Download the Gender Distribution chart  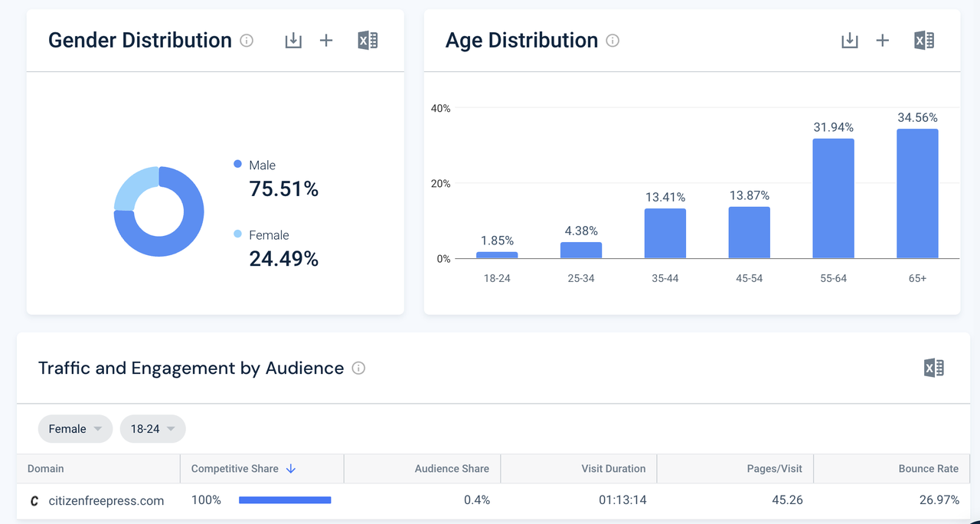coord(293,41)
